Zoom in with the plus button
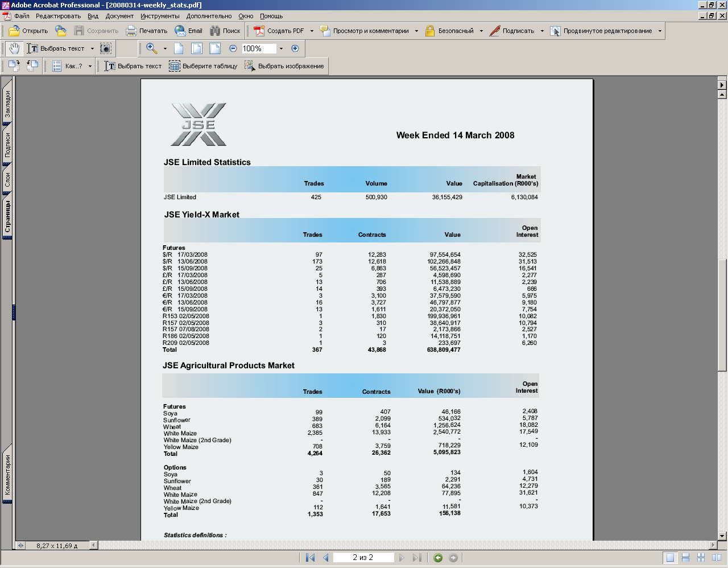 click(x=295, y=48)
